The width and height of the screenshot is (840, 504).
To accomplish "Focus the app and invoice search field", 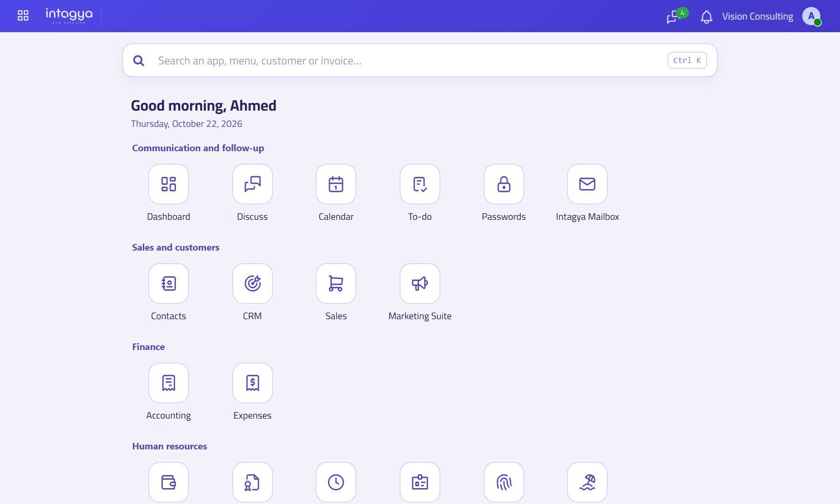I will pyautogui.click(x=420, y=60).
